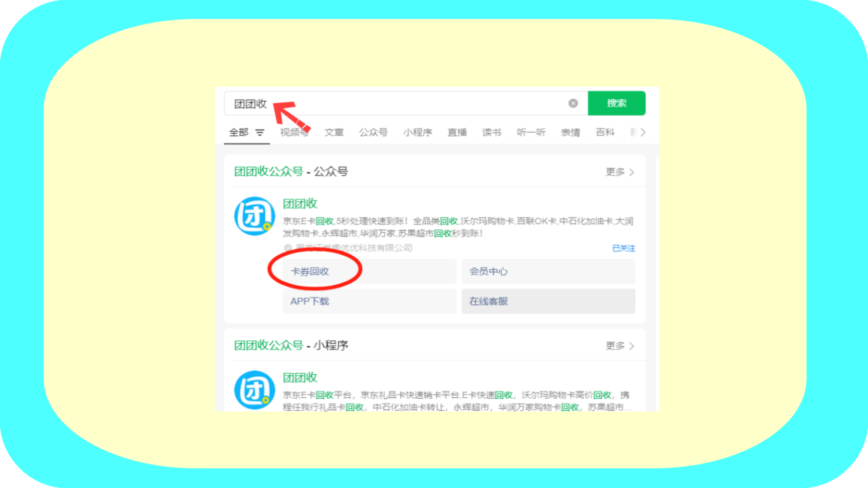Expand more tabs with right chevron

643,133
